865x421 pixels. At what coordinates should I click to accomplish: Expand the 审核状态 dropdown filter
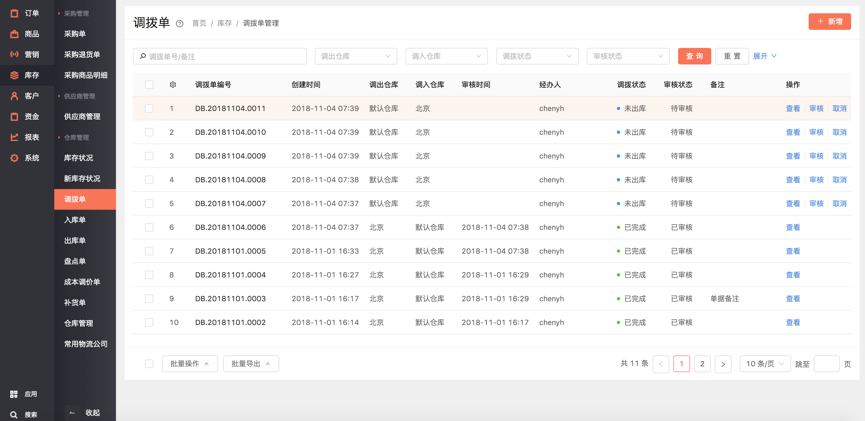point(627,56)
